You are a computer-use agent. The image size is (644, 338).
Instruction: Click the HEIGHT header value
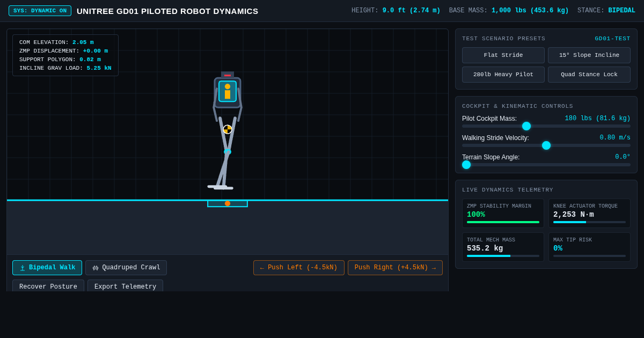pyautogui.click(x=411, y=11)
